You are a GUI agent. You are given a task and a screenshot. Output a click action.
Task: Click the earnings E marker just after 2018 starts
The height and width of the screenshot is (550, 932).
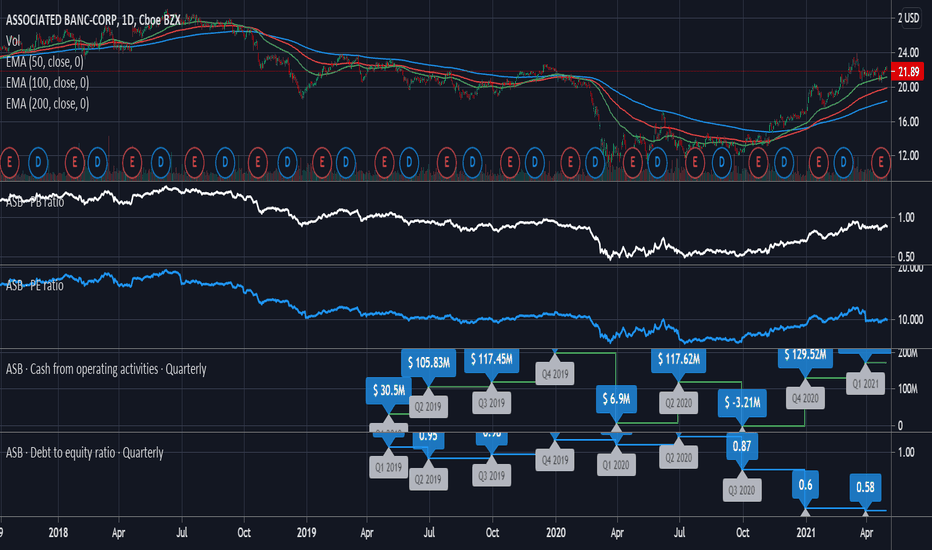click(x=74, y=162)
